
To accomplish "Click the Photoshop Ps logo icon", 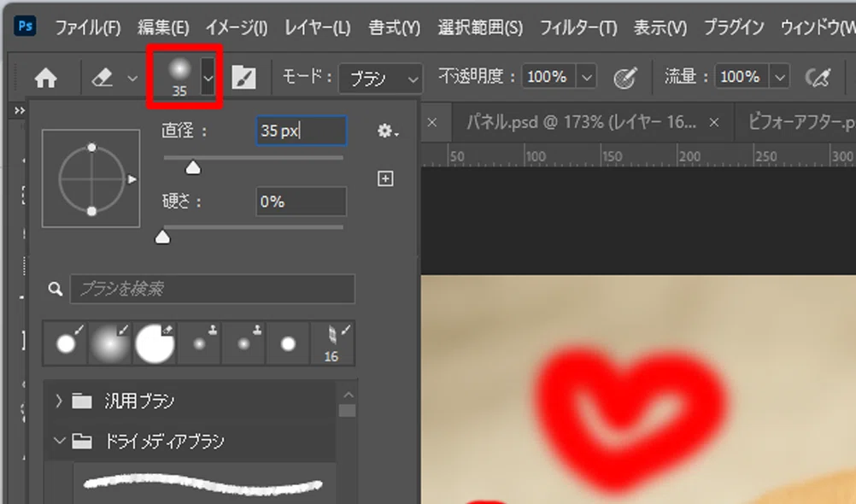I will (x=25, y=25).
